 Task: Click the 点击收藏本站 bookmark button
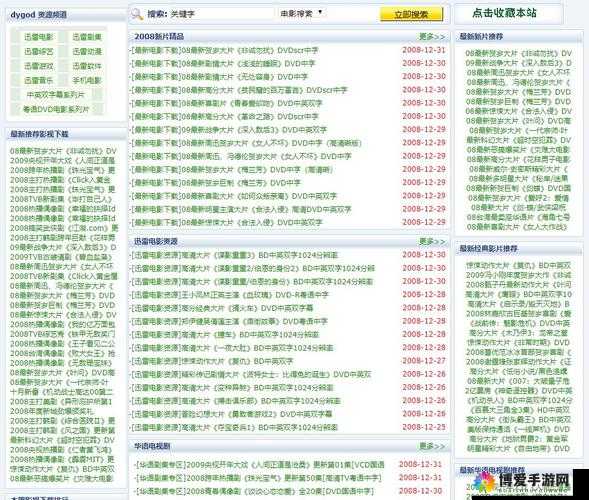click(x=504, y=13)
